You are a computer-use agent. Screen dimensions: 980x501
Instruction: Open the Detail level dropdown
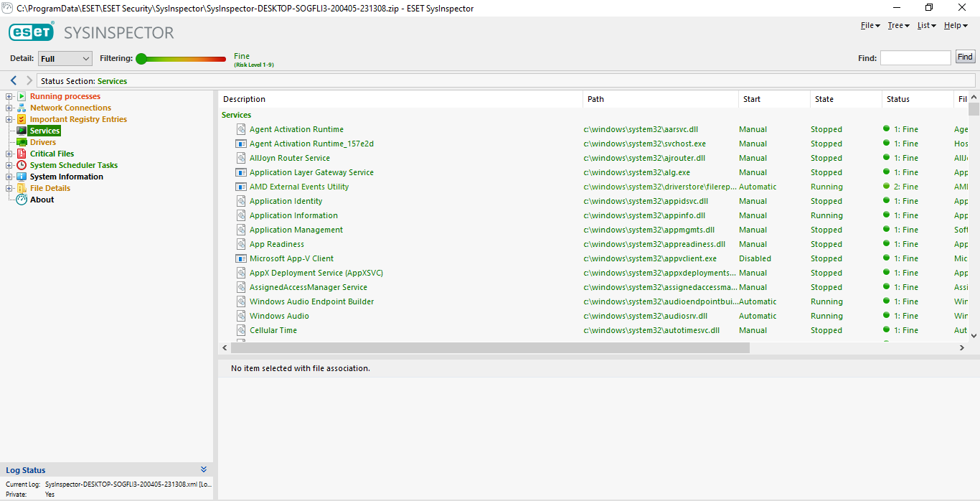click(x=65, y=58)
